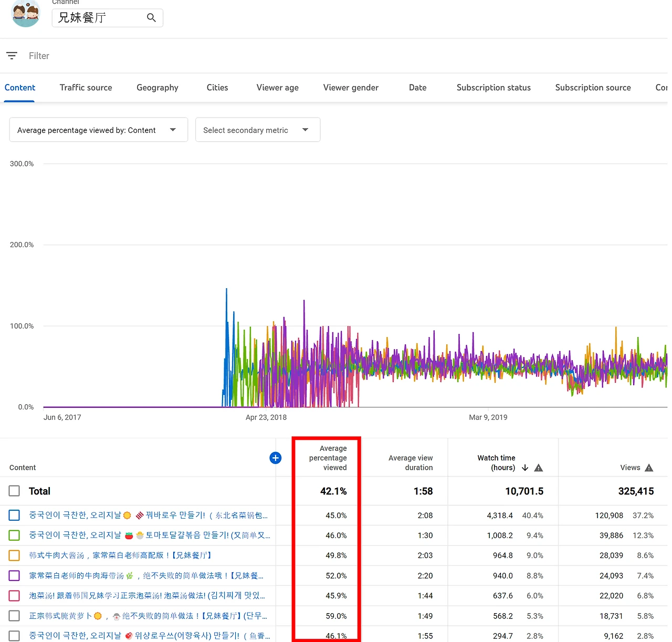Viewport: 672px width, 642px height.
Task: Switch to the Date tab
Action: 418,88
